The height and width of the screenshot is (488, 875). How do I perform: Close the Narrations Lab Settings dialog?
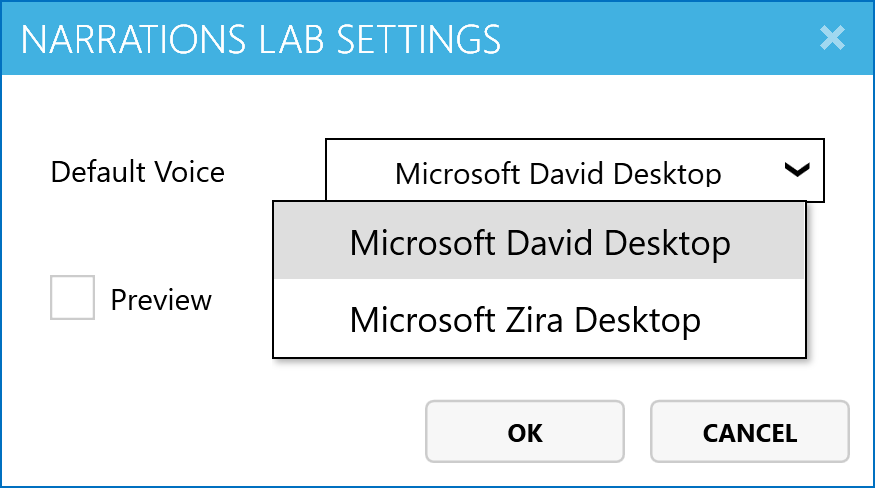tap(832, 39)
